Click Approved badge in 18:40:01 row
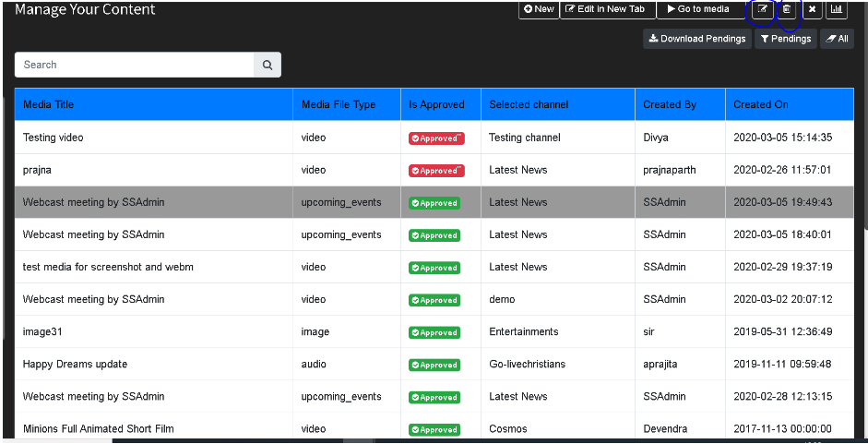 coord(434,235)
